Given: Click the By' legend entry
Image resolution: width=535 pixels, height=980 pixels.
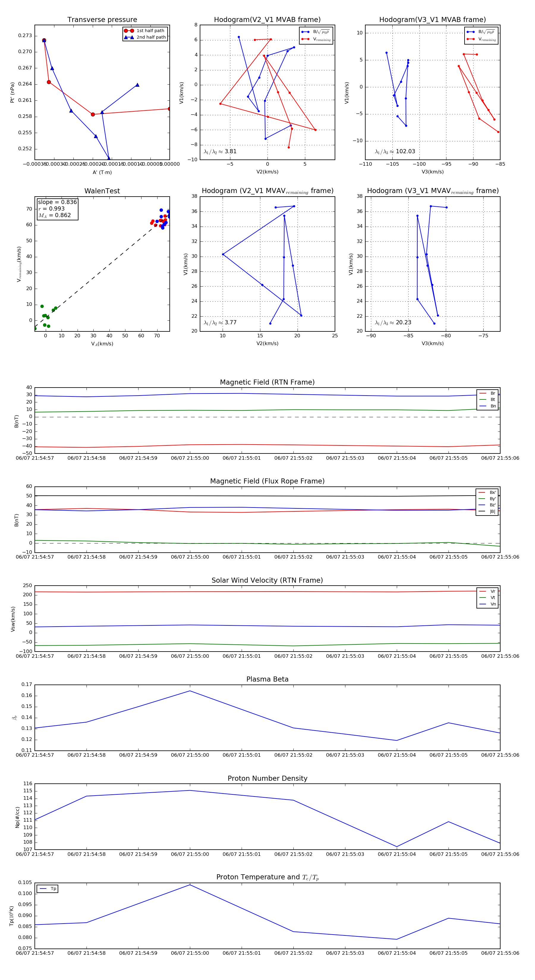Looking at the screenshot, I should pos(487,499).
